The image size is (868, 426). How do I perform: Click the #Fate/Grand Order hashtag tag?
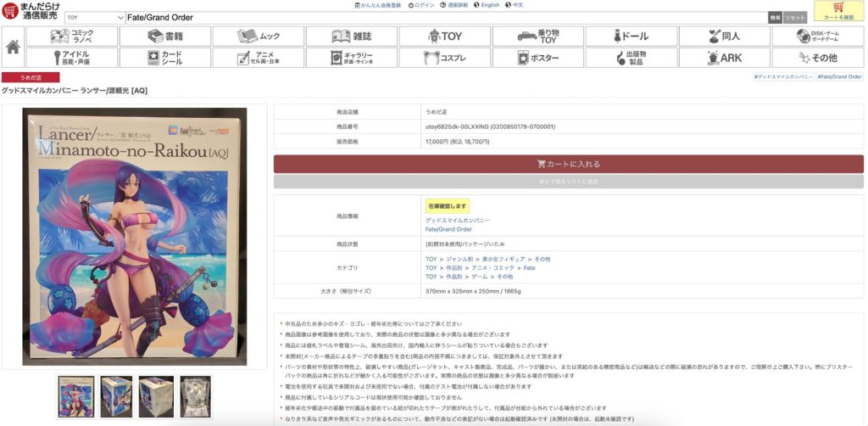tap(839, 77)
